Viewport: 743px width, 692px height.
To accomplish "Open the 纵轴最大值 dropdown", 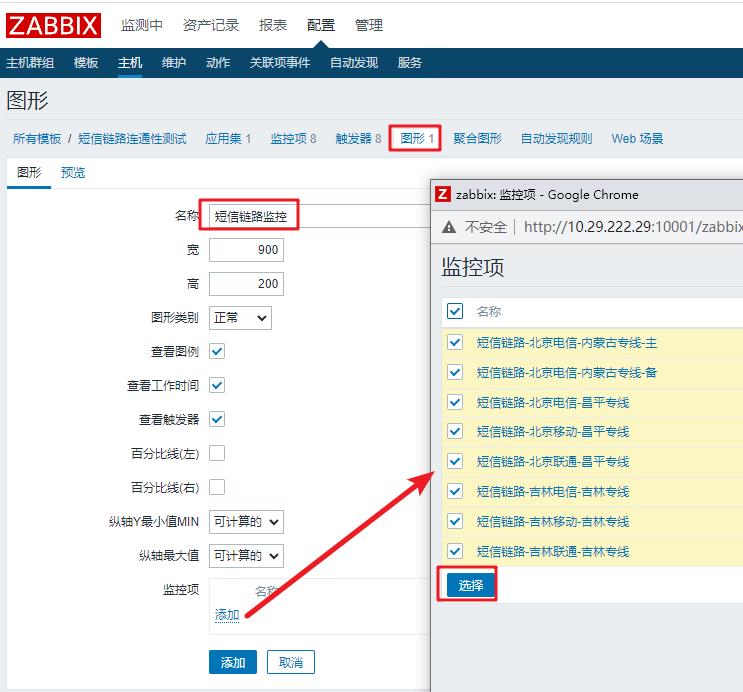I will click(x=246, y=555).
